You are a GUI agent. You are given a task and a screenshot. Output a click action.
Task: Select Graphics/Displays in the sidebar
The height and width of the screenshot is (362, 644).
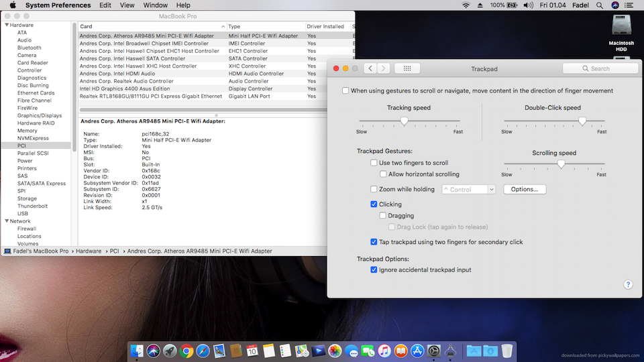coord(40,116)
